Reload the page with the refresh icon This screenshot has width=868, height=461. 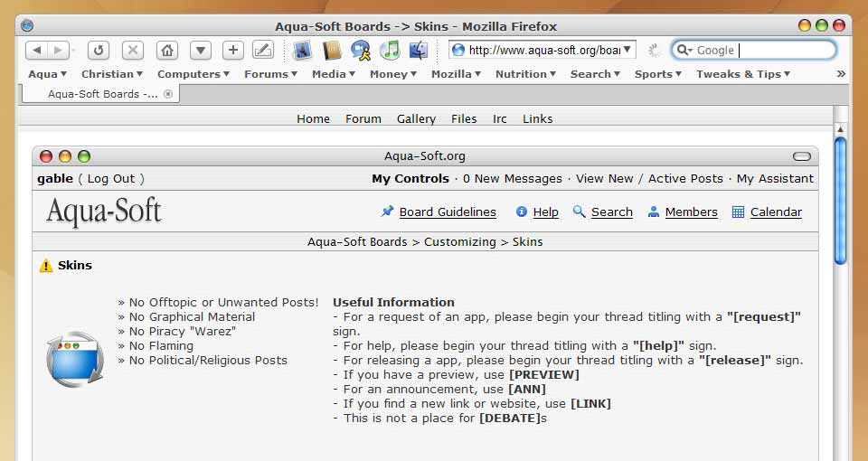tap(99, 51)
